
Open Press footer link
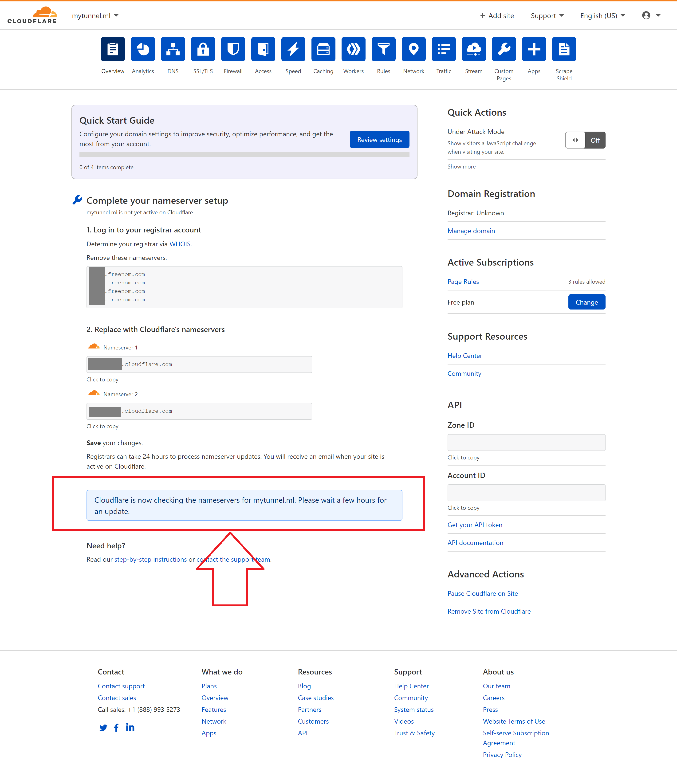(x=490, y=710)
